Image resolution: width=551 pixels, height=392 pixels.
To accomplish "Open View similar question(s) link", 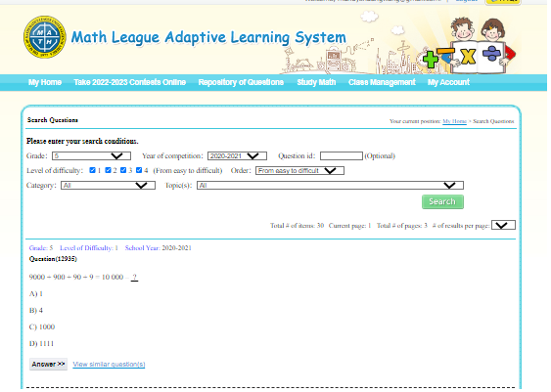I will (109, 365).
